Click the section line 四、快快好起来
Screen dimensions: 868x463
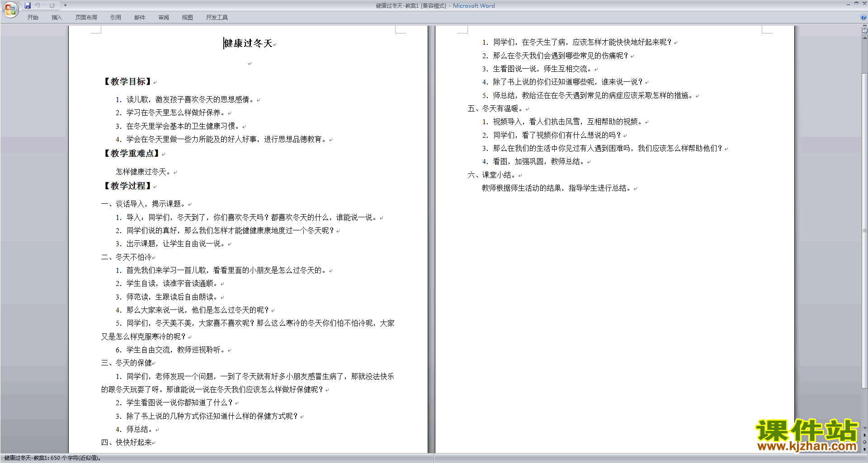126,442
